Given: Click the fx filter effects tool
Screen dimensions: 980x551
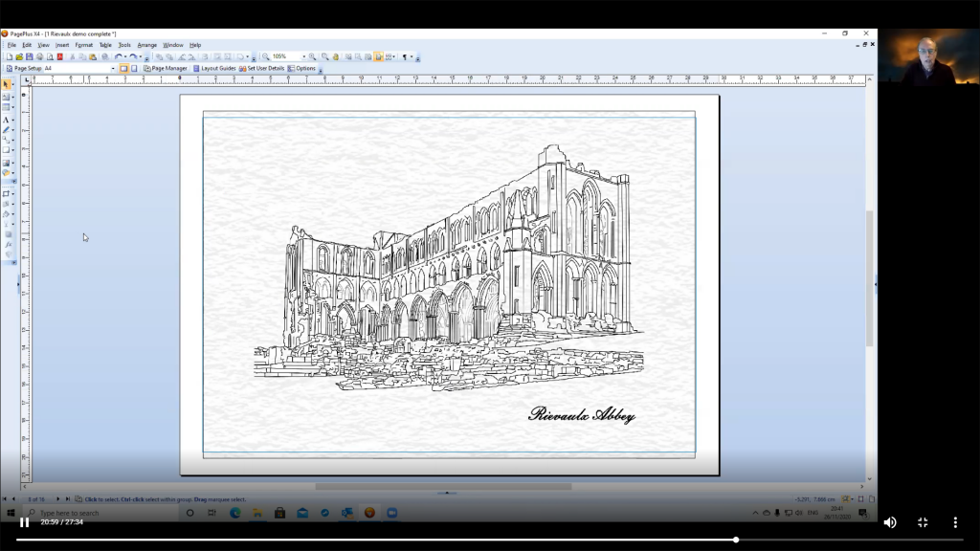Looking at the screenshot, I should [x=8, y=245].
